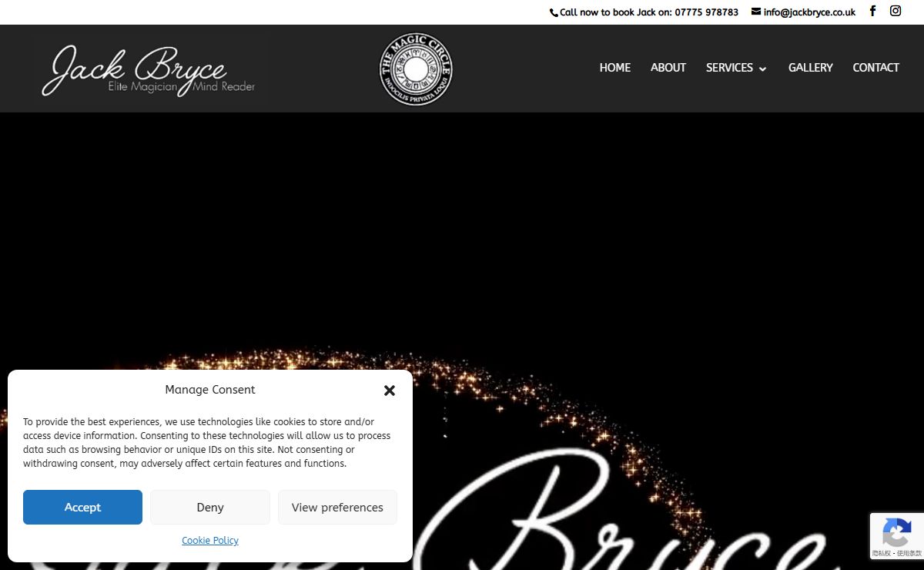
Task: Click the Jack Bryce site logo
Action: click(x=150, y=69)
